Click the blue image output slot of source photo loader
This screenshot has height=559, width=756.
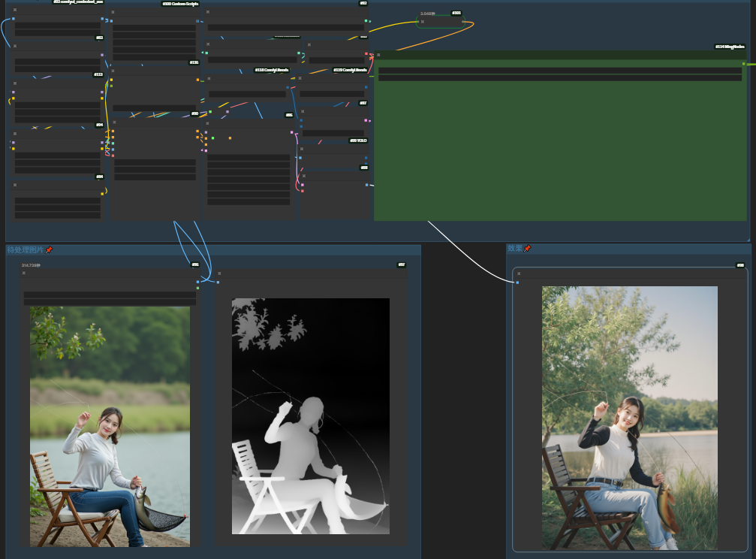tap(197, 282)
